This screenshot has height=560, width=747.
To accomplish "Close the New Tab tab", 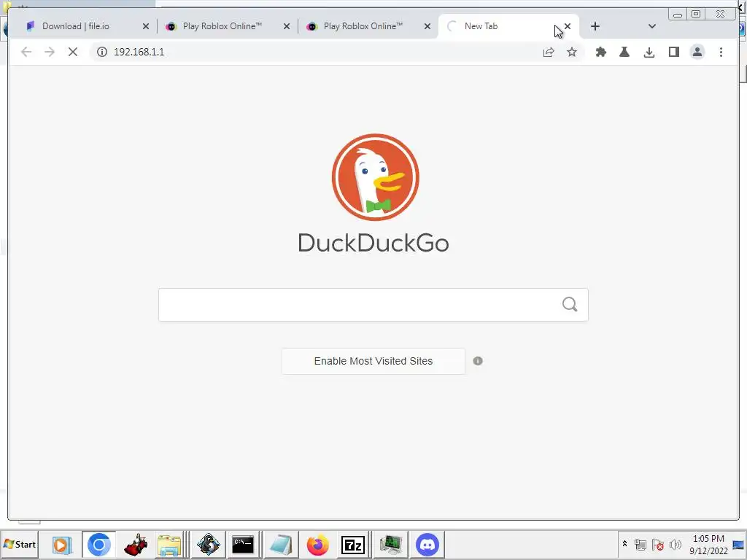I will [568, 27].
